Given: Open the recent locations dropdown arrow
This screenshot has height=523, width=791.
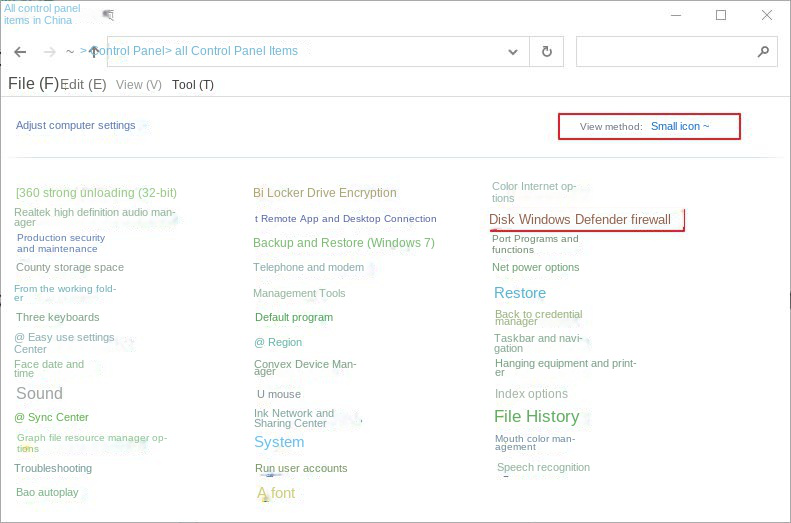Looking at the screenshot, I should coord(70,52).
